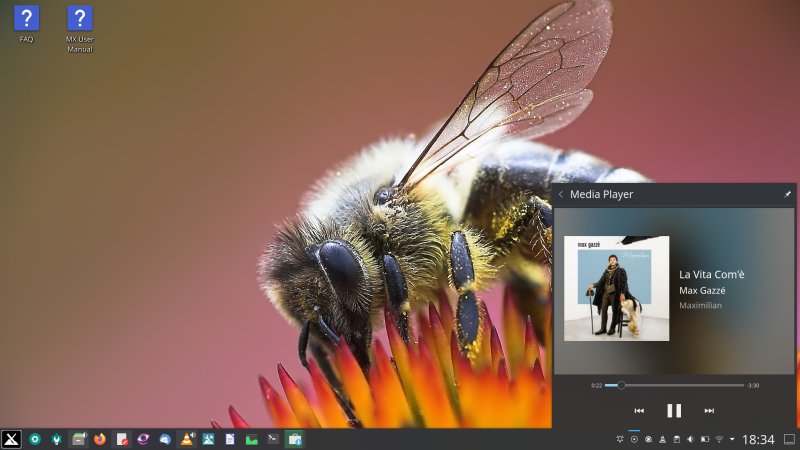
Task: Click the Media Player panel title
Action: click(602, 194)
